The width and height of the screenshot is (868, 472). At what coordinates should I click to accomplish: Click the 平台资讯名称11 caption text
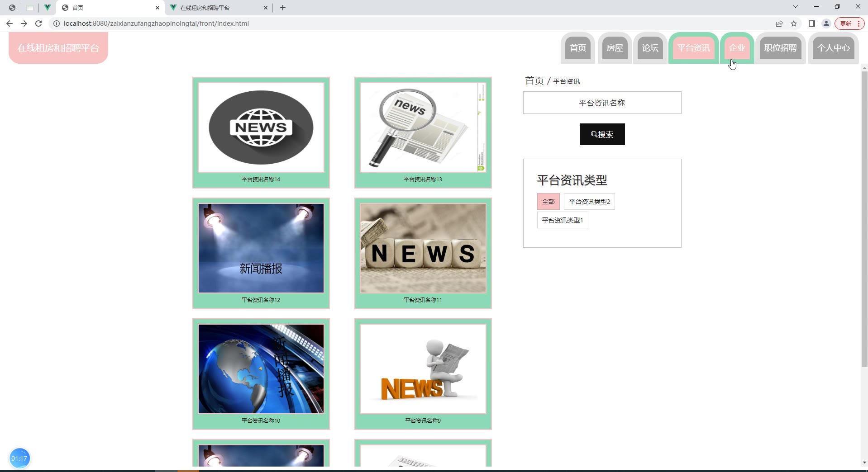pos(423,300)
